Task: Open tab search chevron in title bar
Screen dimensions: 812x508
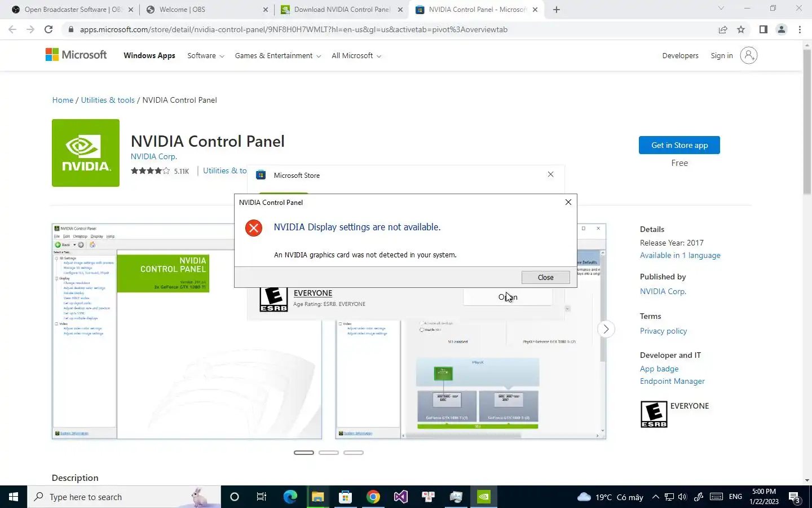Action: 721,8
